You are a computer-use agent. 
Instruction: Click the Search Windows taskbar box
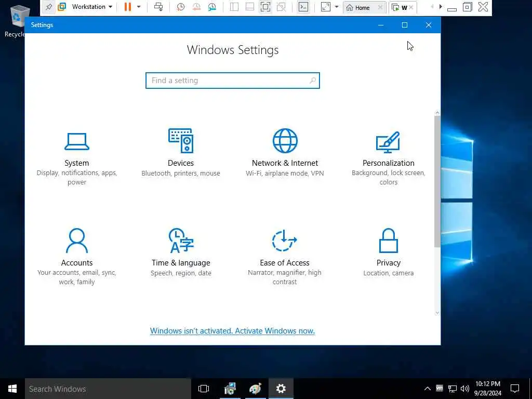(x=108, y=389)
